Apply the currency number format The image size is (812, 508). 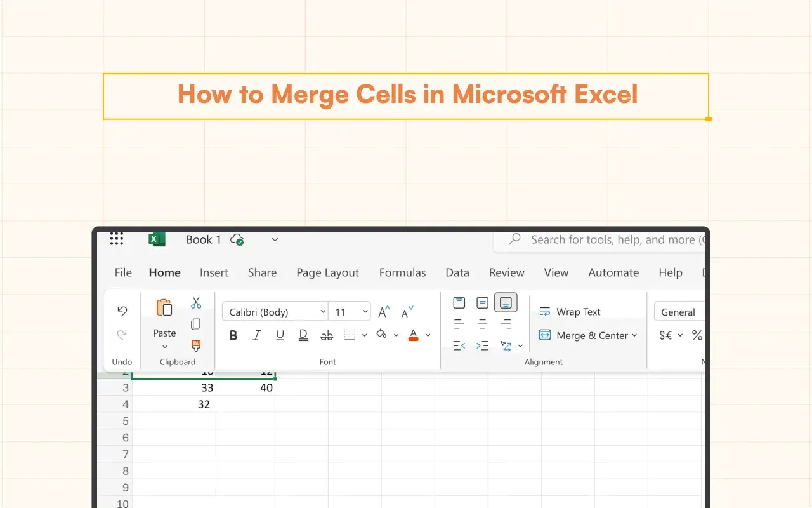tap(665, 335)
